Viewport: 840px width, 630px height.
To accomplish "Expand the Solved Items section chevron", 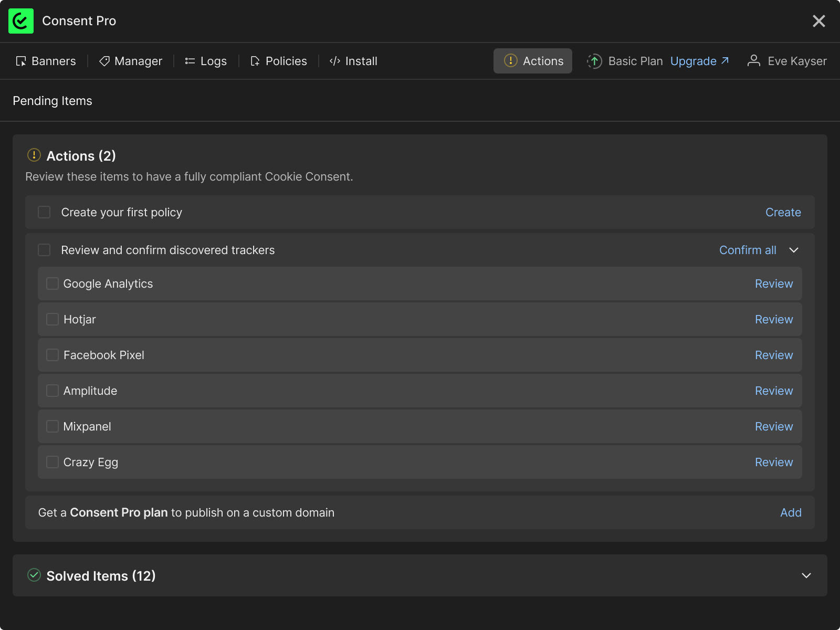I will [806, 575].
